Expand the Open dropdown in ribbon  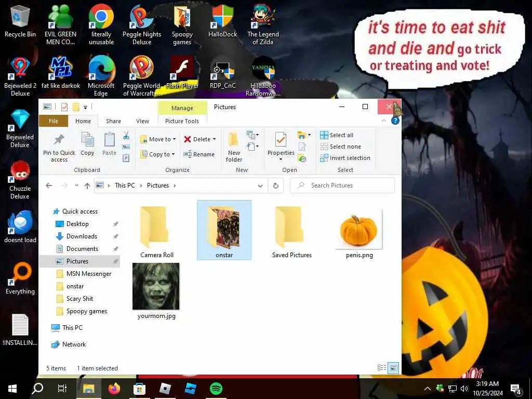coord(304,135)
